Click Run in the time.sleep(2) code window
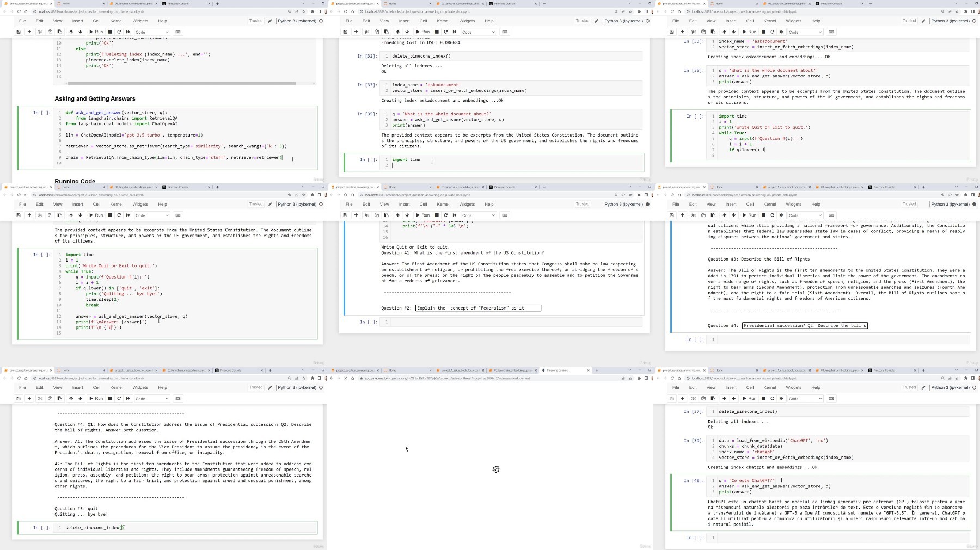Screen dimensions: 980x550 pyautogui.click(x=96, y=215)
